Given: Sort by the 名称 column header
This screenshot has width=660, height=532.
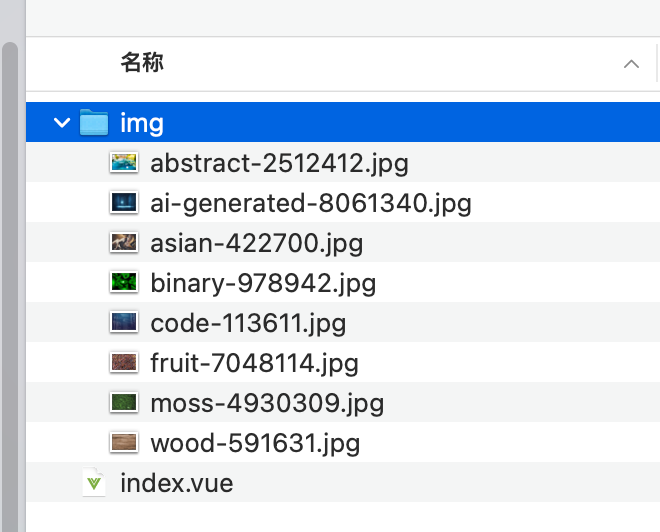Looking at the screenshot, I should [142, 63].
